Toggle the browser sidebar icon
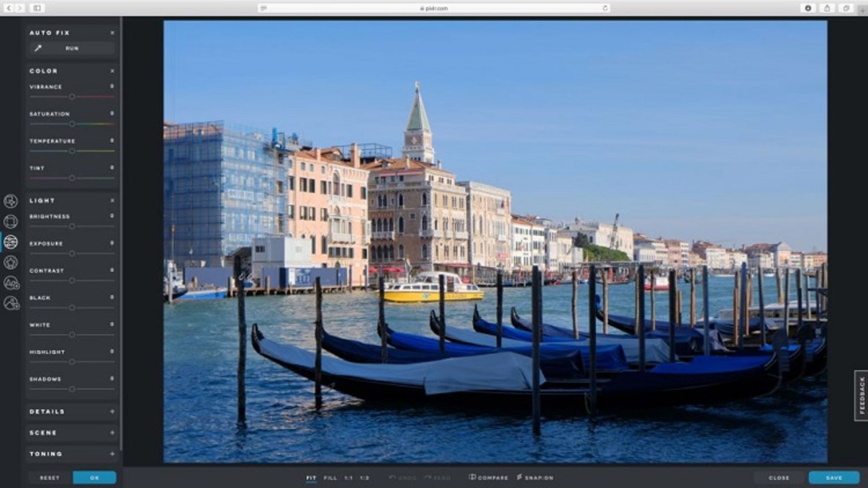 click(x=37, y=8)
